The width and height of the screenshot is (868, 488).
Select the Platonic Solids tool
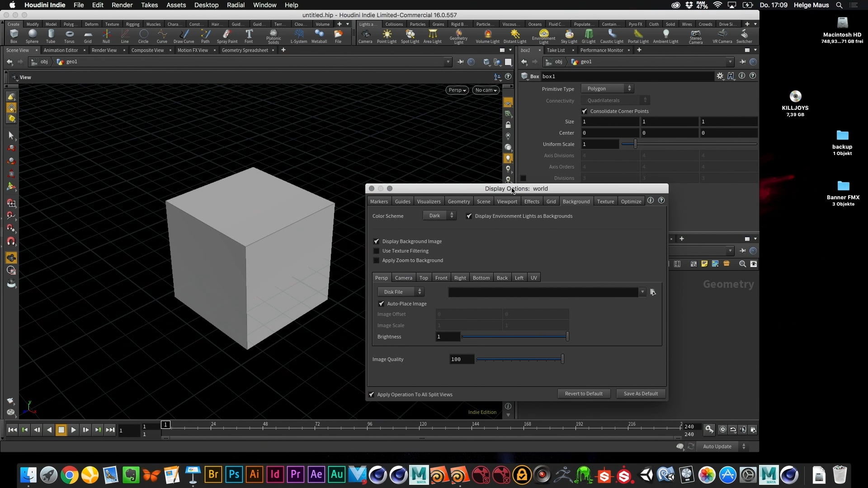(x=274, y=37)
